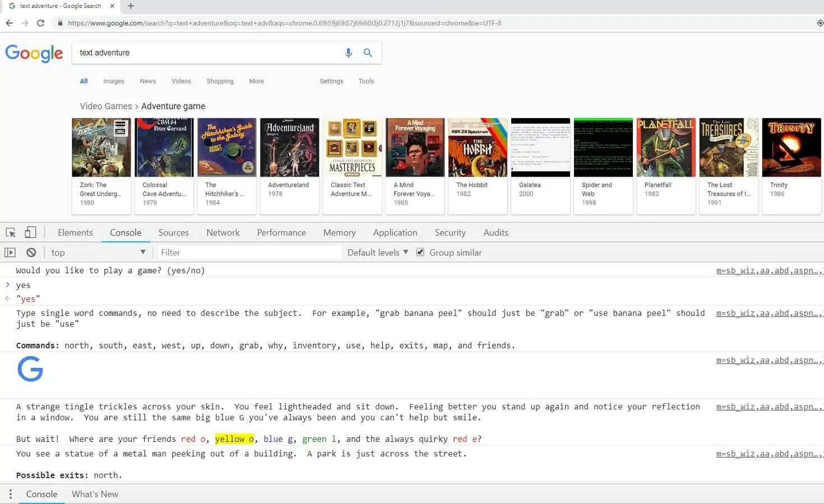Open the What's New tab in console drawer
Screen dimensions: 824x504
[95, 494]
